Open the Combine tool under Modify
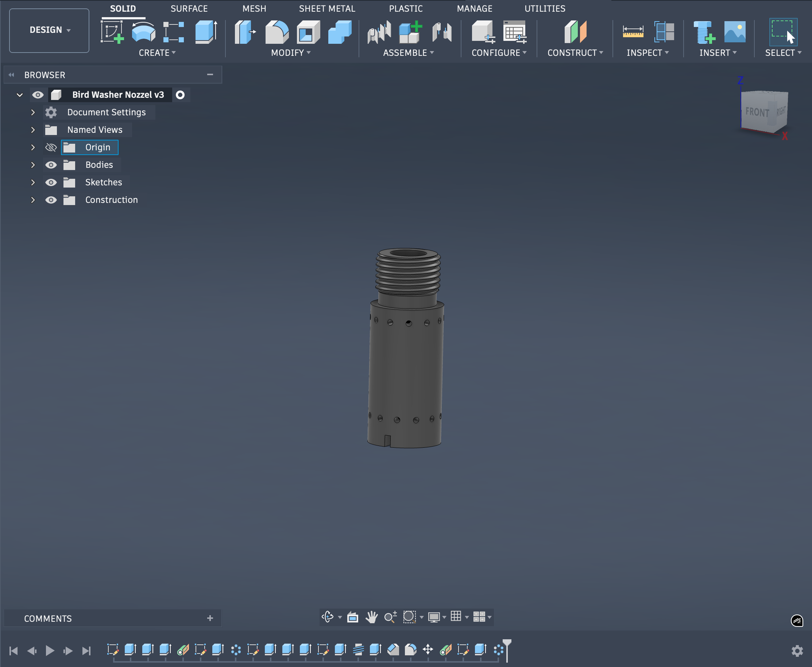This screenshot has height=667, width=812. coord(339,33)
